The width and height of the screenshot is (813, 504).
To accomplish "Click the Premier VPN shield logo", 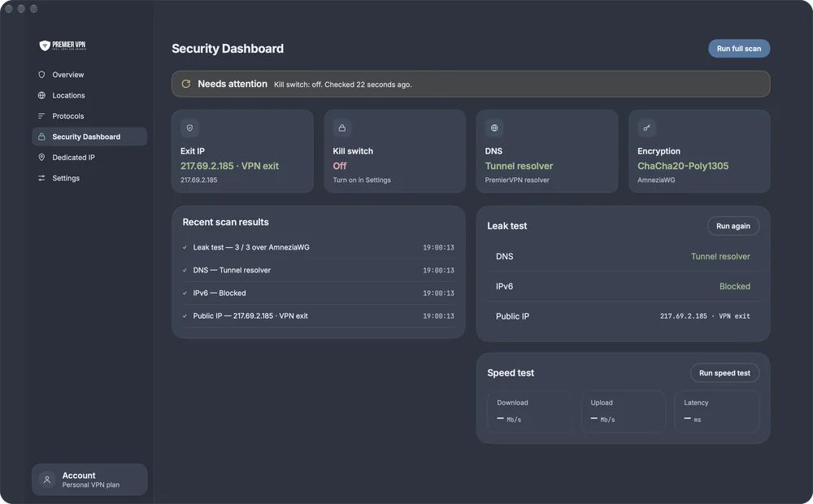I will (45, 46).
